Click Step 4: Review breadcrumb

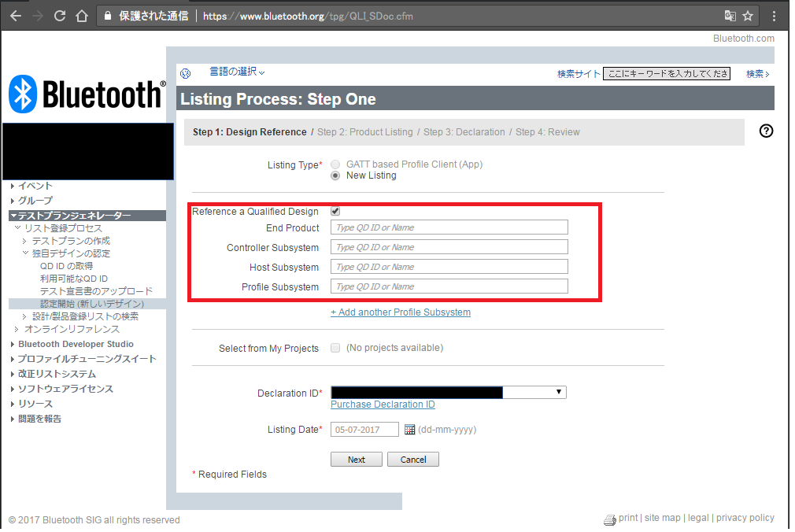pyautogui.click(x=548, y=132)
